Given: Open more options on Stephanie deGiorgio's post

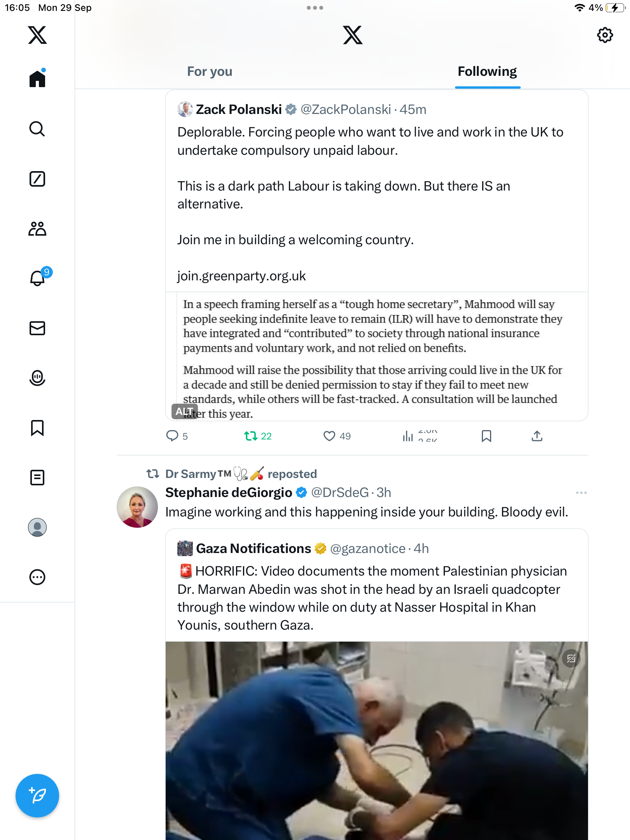Looking at the screenshot, I should (581, 493).
